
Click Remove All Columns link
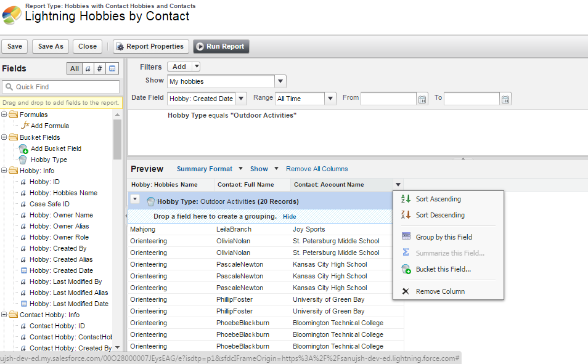click(x=317, y=169)
